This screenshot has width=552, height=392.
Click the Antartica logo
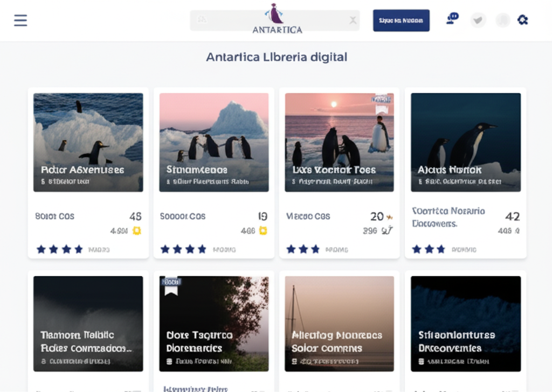tap(277, 19)
